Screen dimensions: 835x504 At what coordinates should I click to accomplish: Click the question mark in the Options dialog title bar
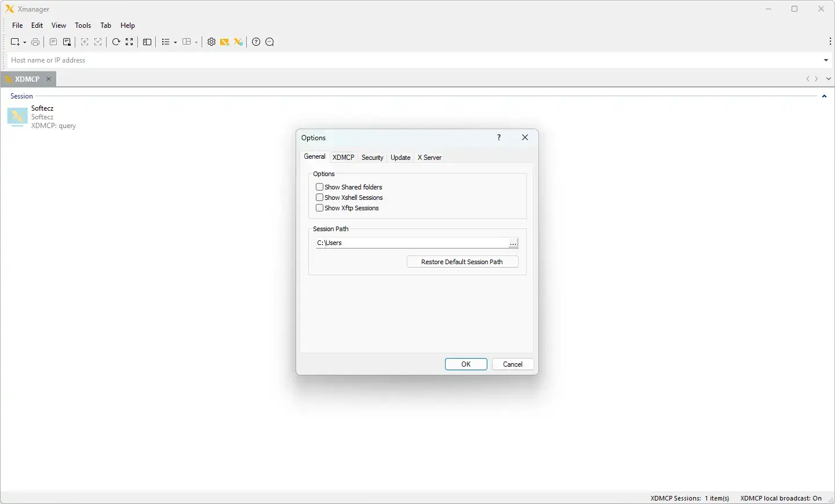499,137
